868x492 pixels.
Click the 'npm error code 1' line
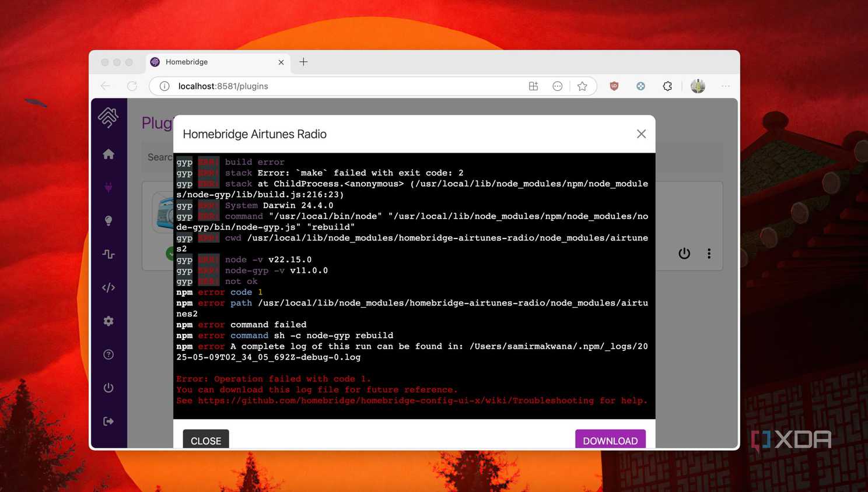coord(219,292)
